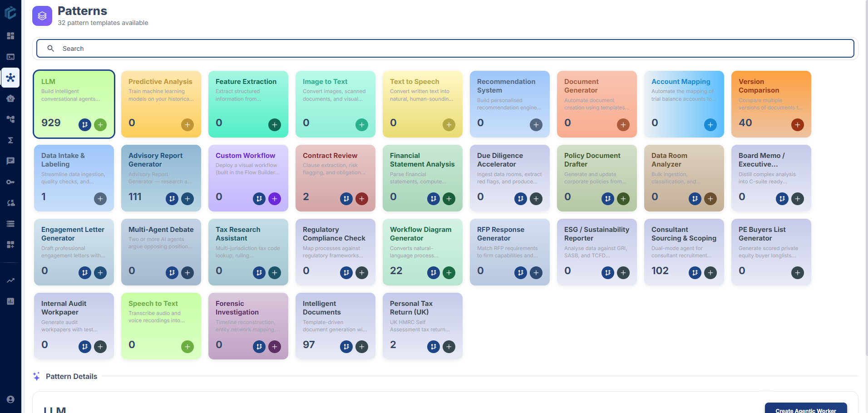The height and width of the screenshot is (413, 868).
Task: Click the plus icon on the LLM card
Action: click(x=100, y=125)
